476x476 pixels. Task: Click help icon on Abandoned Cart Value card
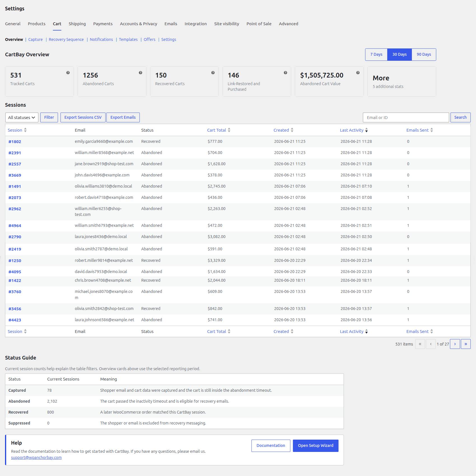pos(358,73)
